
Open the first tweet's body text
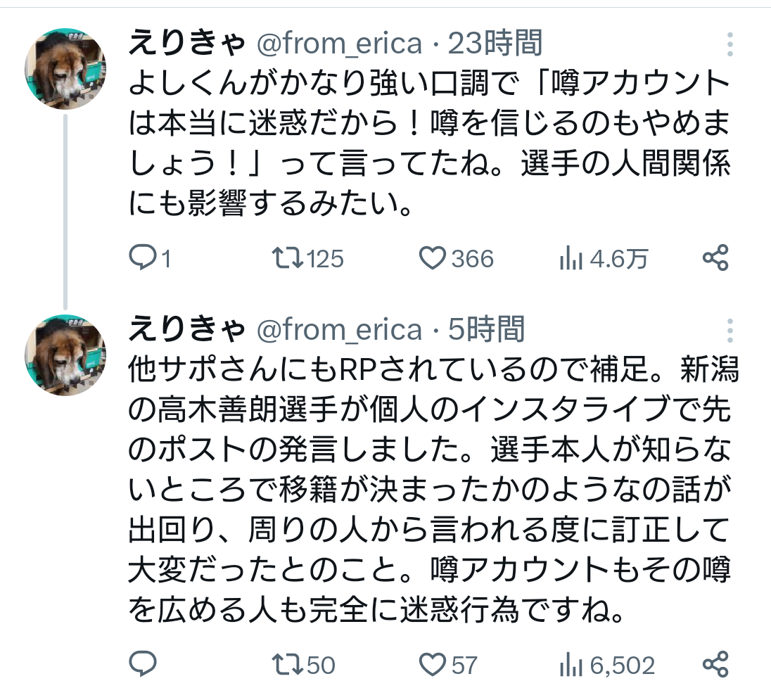[429, 144]
